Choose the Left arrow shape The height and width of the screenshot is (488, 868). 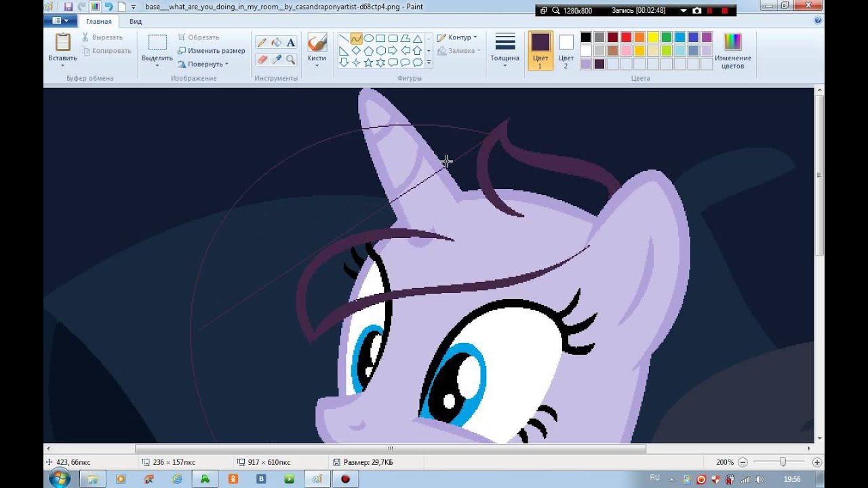[x=405, y=51]
